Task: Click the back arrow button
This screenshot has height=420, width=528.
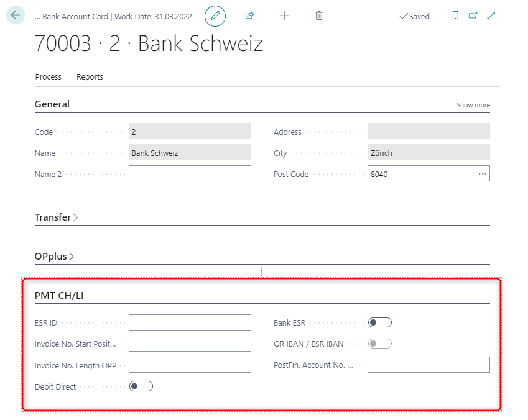Action: (x=16, y=16)
